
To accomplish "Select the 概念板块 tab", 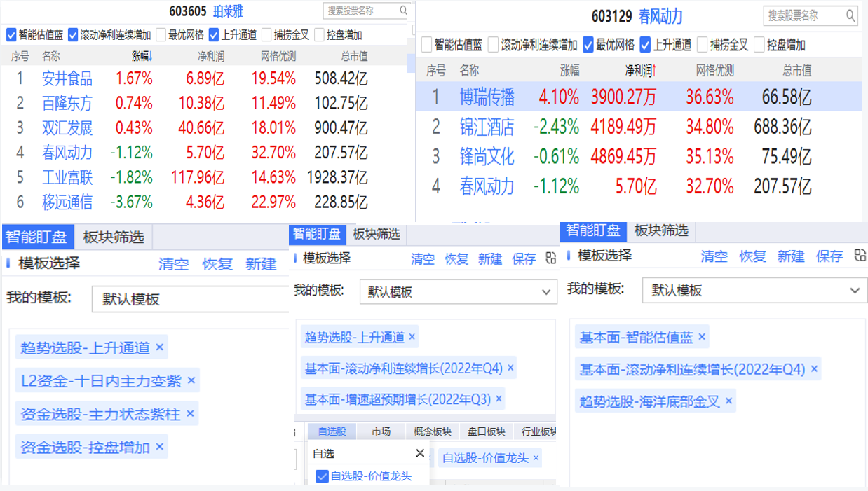I will [433, 431].
